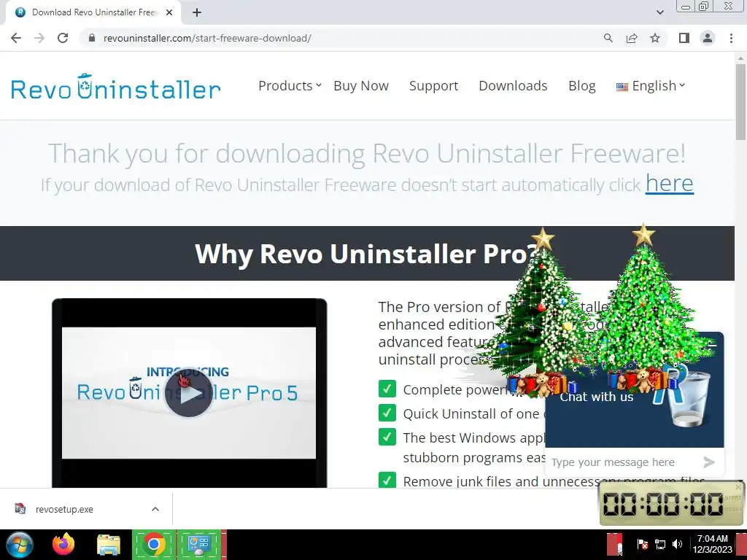Expand revosetup.exe download options chevron

155,509
